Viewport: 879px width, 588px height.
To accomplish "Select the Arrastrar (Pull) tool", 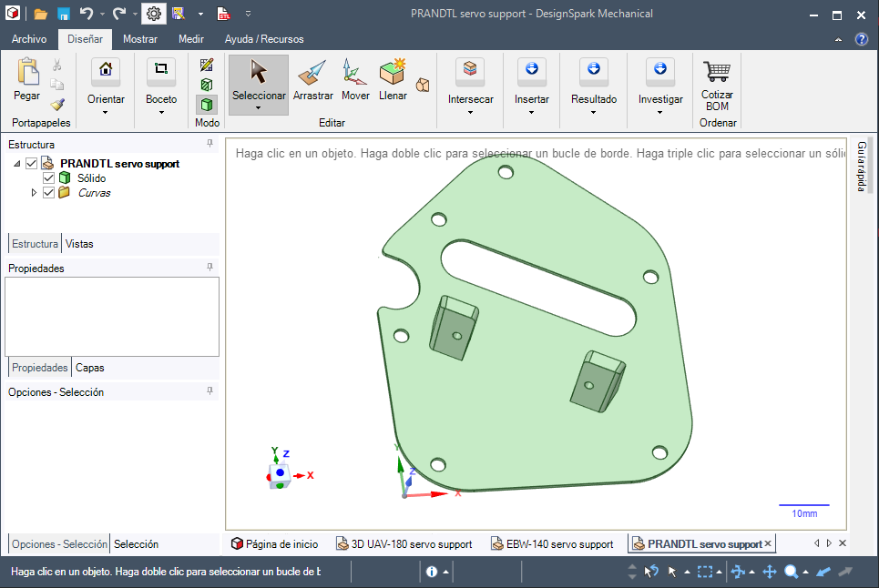I will pos(312,79).
